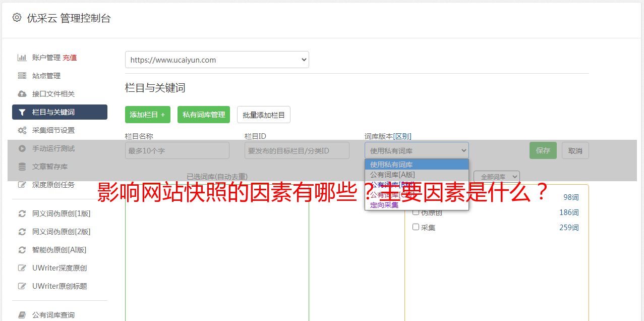Click the gear icon beside 优采云 管理控制台

(17, 18)
